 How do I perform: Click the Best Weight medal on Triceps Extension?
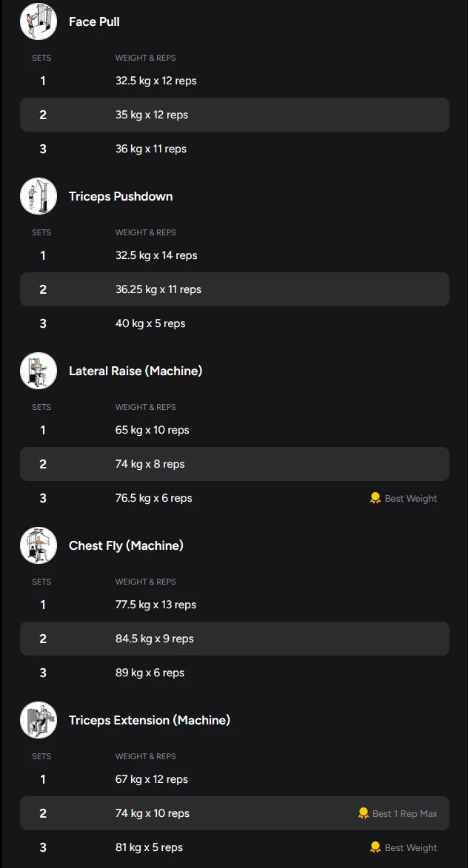point(375,847)
